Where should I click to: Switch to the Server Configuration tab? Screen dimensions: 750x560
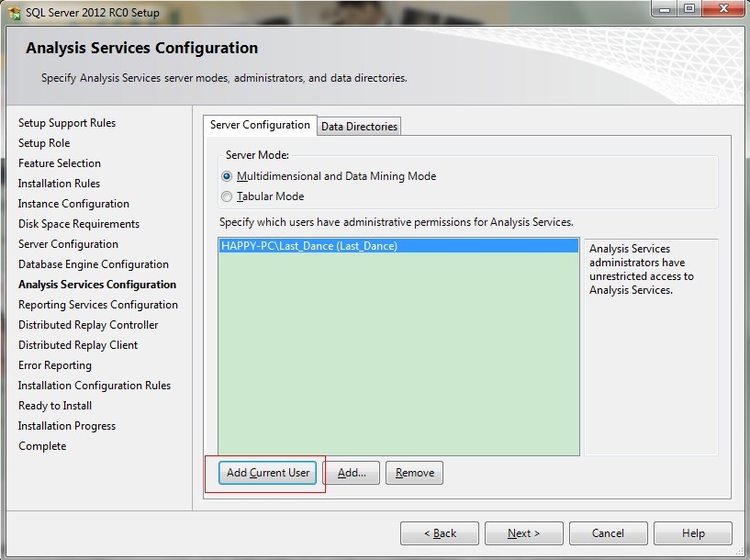(260, 125)
